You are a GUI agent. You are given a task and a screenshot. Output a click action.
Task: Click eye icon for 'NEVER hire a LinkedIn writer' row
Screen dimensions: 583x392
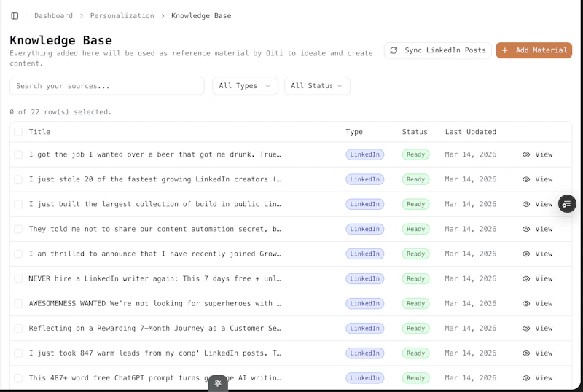(x=526, y=278)
